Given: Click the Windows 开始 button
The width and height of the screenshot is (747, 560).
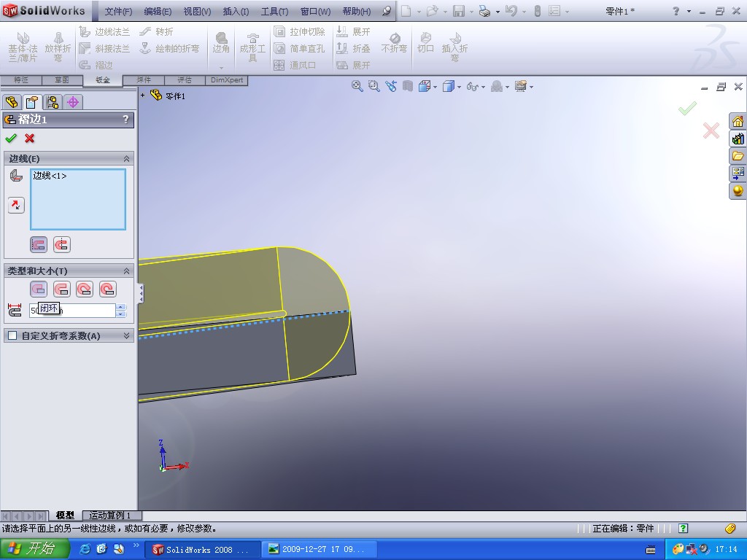Looking at the screenshot, I should [34, 549].
